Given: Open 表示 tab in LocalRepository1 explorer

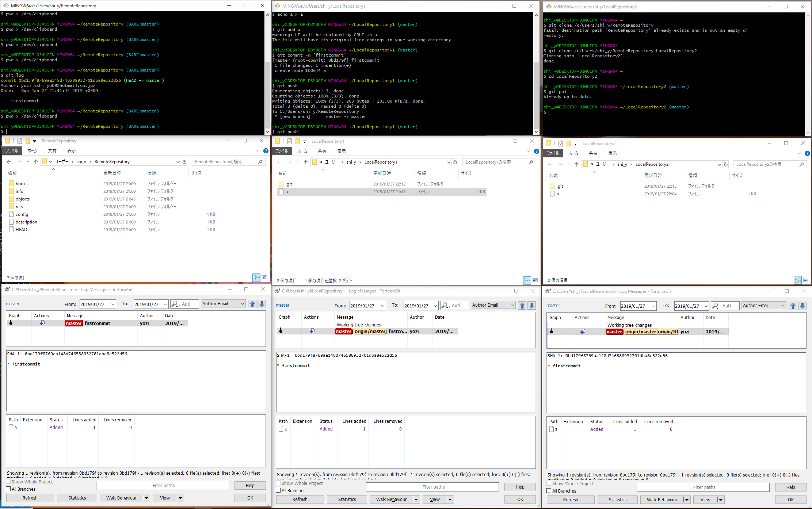Looking at the screenshot, I should pyautogui.click(x=341, y=151).
